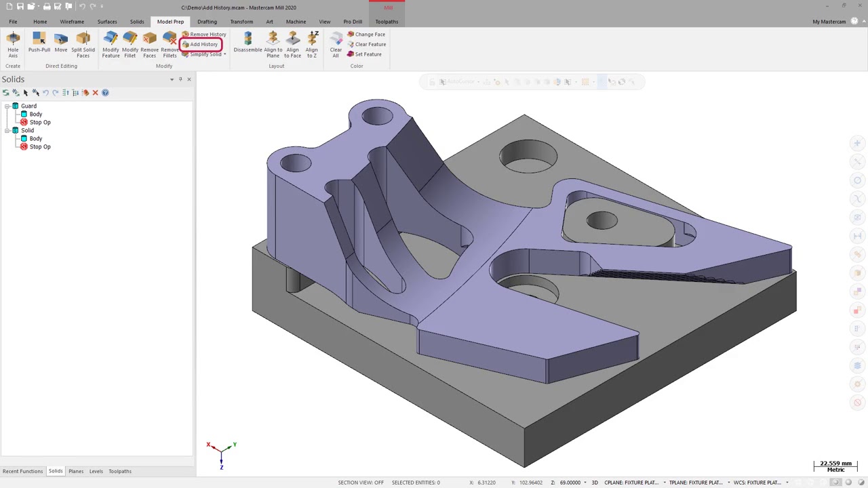This screenshot has width=868, height=488.
Task: Click Remove History
Action: (204, 35)
